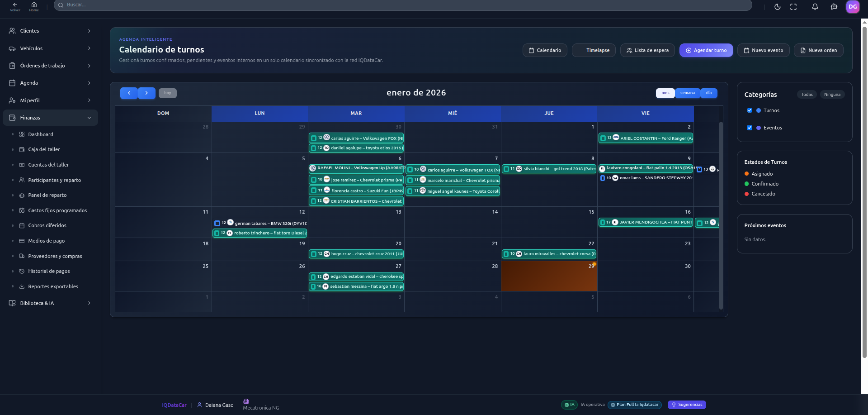The width and height of the screenshot is (868, 415).
Task: Uncheck the Eventos category checkbox
Action: point(750,128)
